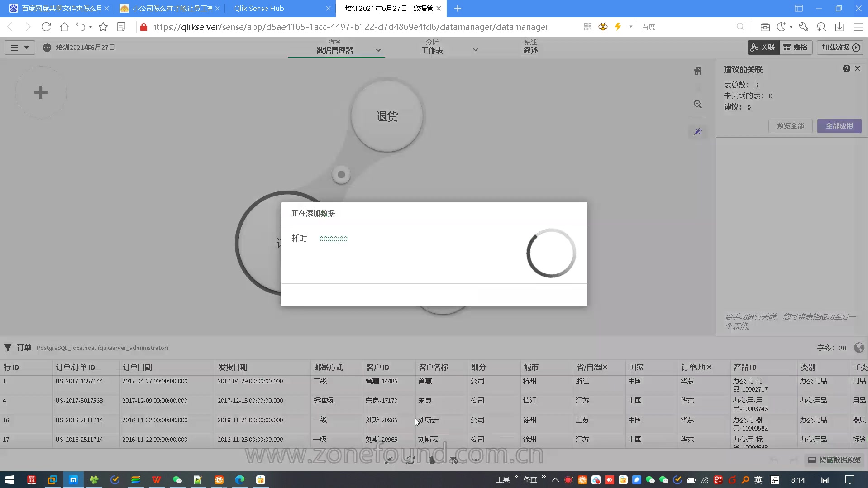Click the reload table refresh icon
Screen dimensions: 868x488
(x=410, y=460)
